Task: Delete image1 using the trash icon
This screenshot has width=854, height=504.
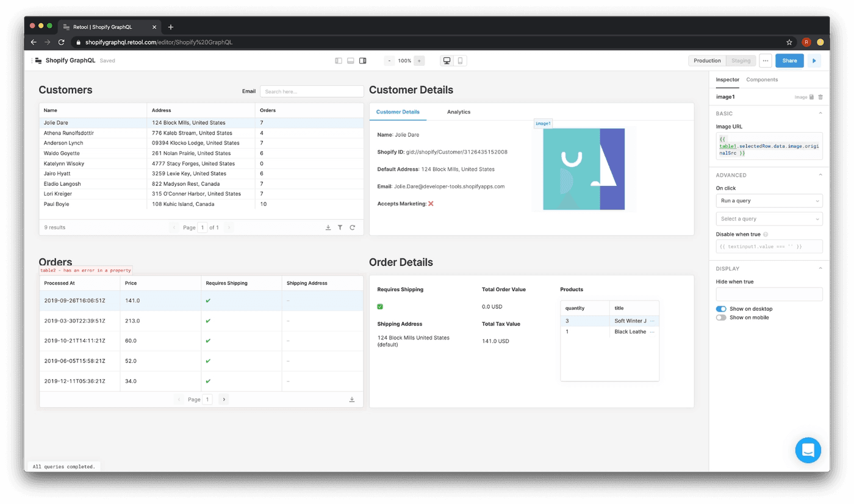Action: (x=820, y=97)
